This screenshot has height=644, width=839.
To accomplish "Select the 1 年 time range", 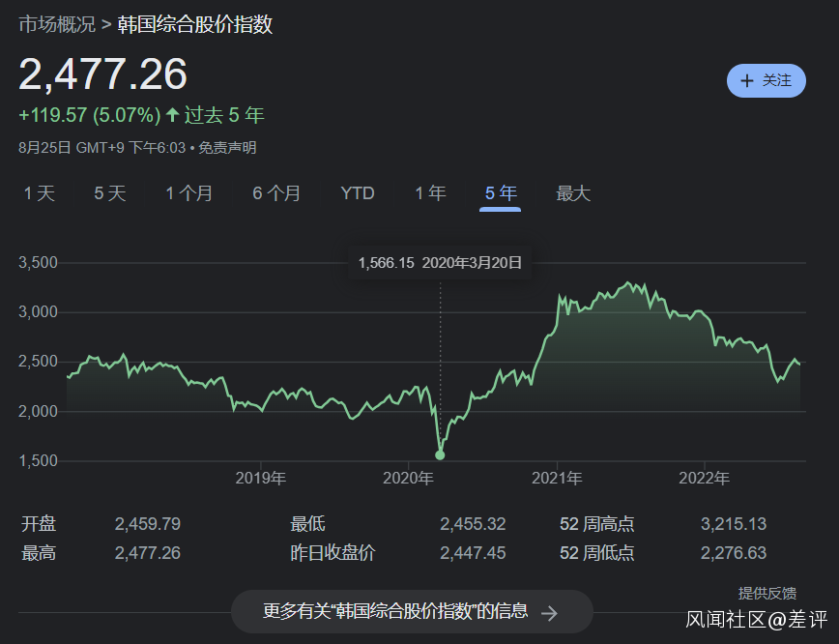I will pyautogui.click(x=430, y=193).
